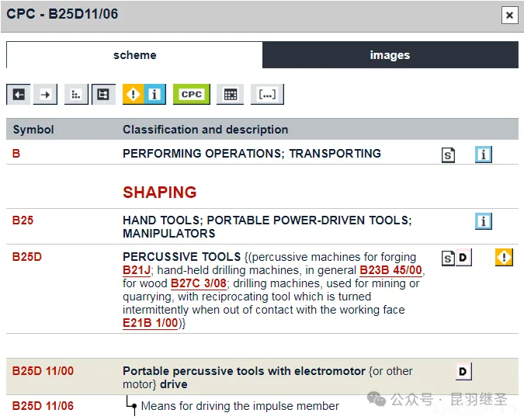Expand the B25D 11/06 tree entry
This screenshot has width=524, height=420.
click(43, 405)
